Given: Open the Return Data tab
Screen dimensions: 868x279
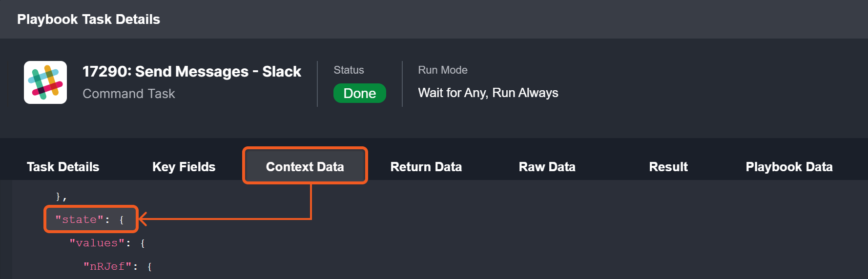Looking at the screenshot, I should click(426, 167).
